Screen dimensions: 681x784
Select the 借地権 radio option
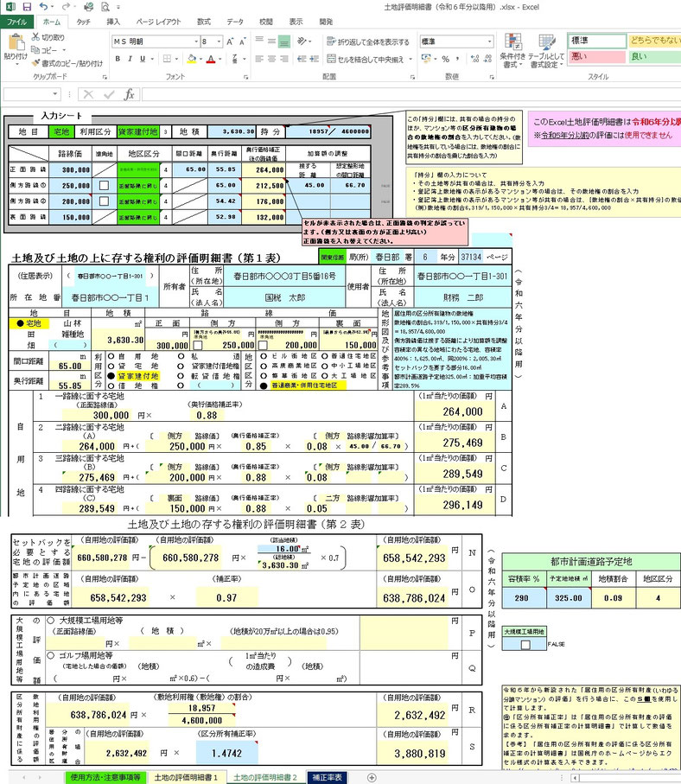(111, 386)
